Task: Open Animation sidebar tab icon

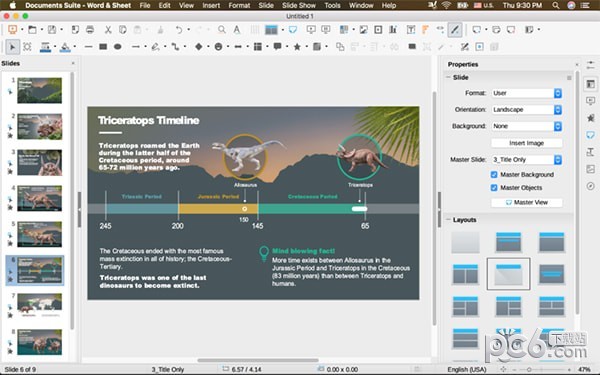Action: pyautogui.click(x=590, y=118)
